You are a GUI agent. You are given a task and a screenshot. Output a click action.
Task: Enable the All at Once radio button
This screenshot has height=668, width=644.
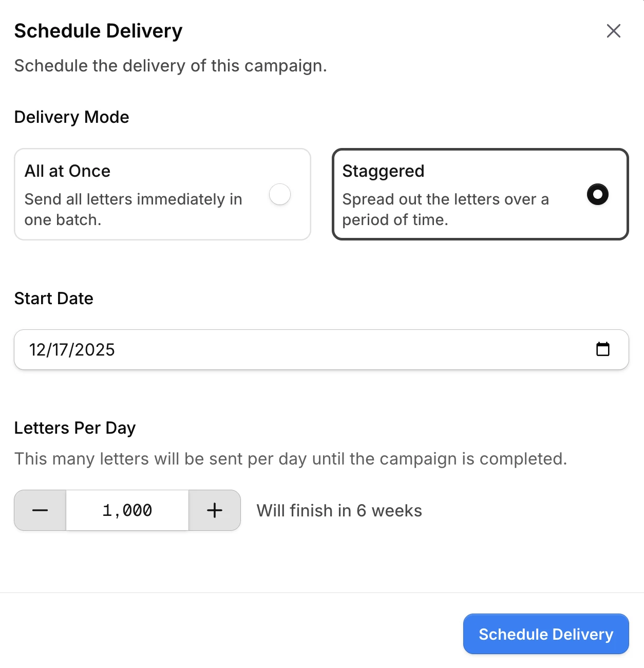pyautogui.click(x=279, y=195)
